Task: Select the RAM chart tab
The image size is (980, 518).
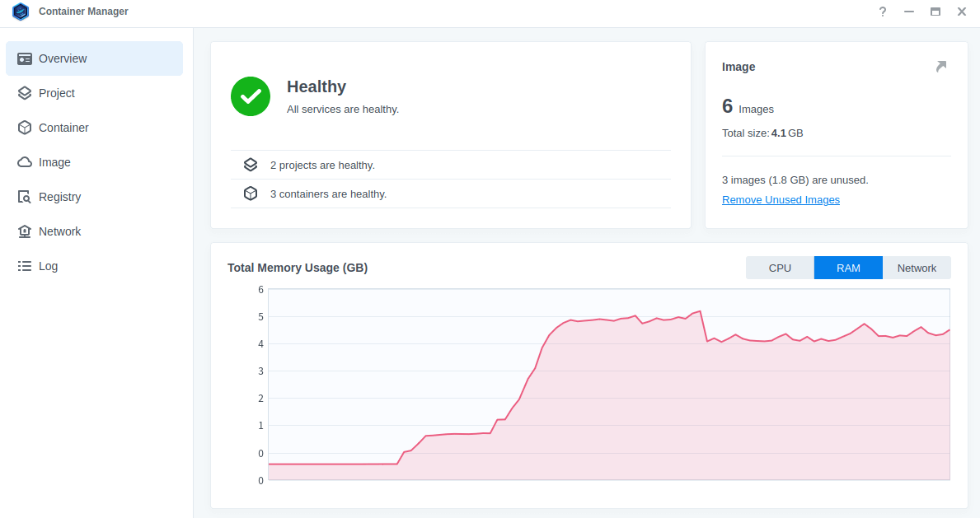Action: pos(848,268)
